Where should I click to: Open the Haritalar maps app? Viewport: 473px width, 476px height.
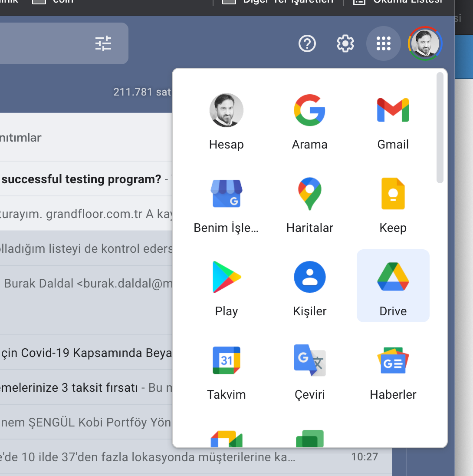309,205
